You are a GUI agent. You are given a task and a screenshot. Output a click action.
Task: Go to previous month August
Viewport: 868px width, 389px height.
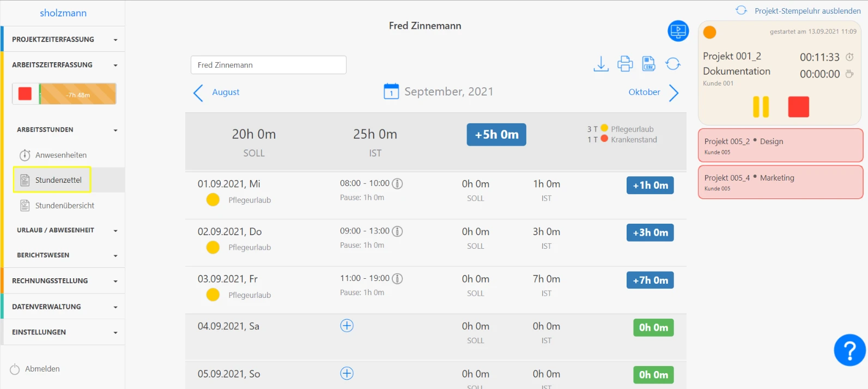pos(216,92)
